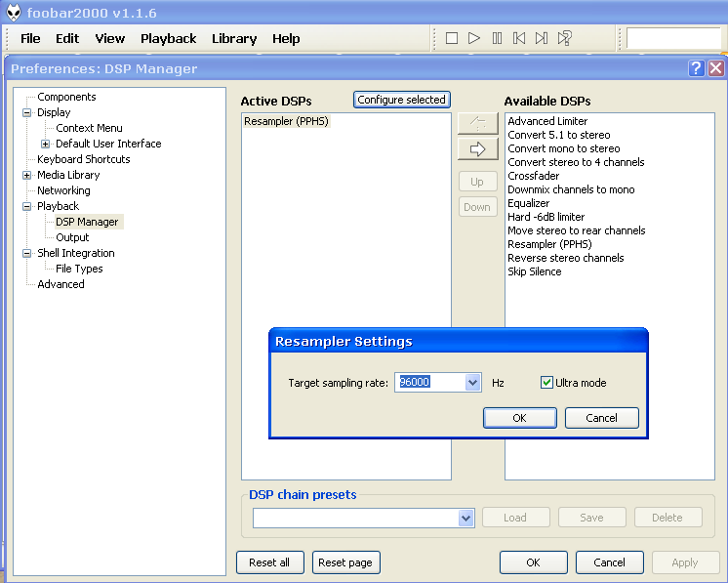728x583 pixels.
Task: Select Downmix channels to mono
Action: (x=571, y=189)
